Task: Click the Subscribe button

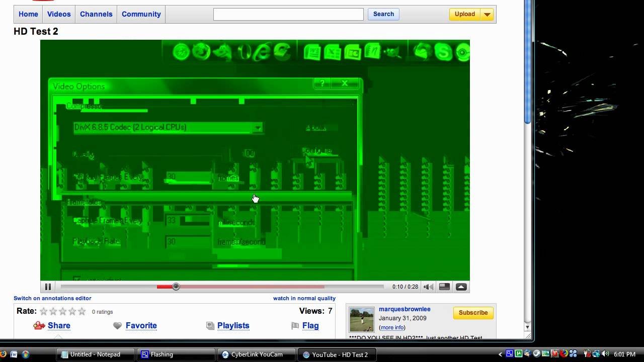Action: click(473, 313)
